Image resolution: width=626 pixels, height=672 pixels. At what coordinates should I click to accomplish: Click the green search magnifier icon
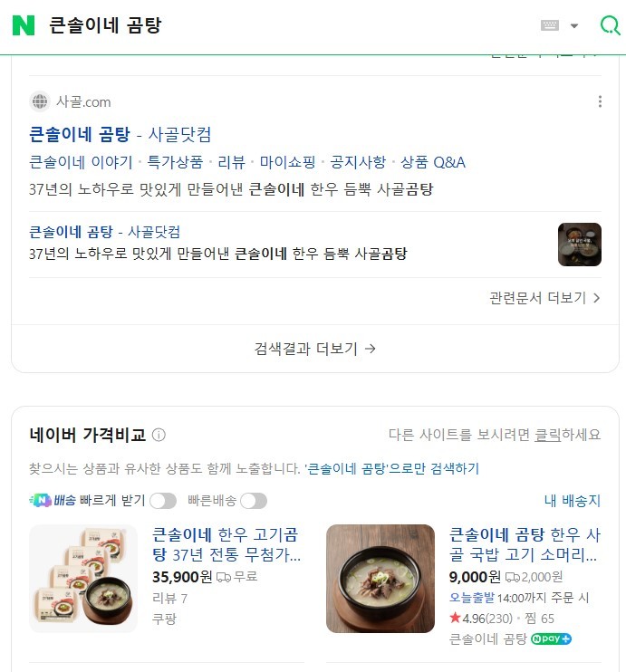[x=610, y=25]
